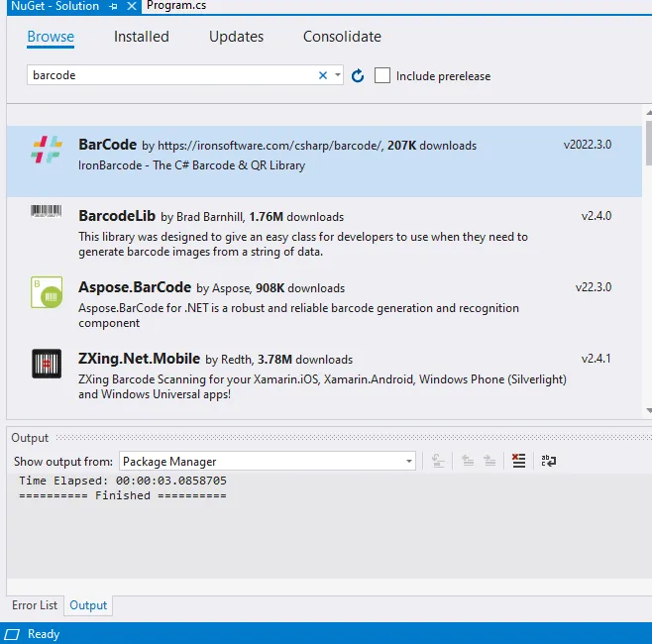
Task: Click the ZXing.Net.Mobile package icon
Action: (47, 365)
